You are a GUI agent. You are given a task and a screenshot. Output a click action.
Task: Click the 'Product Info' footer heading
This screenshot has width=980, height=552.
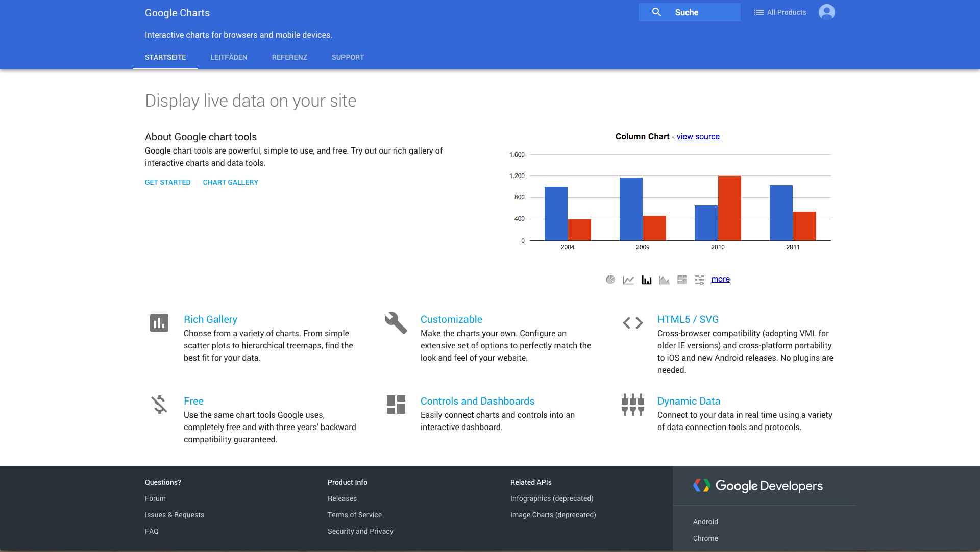click(348, 482)
